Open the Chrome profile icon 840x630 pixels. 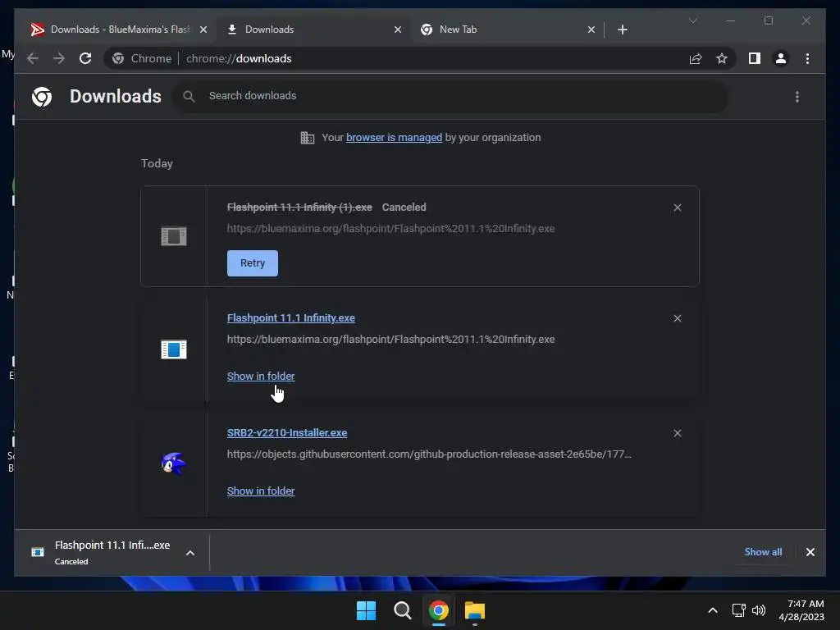coord(781,58)
